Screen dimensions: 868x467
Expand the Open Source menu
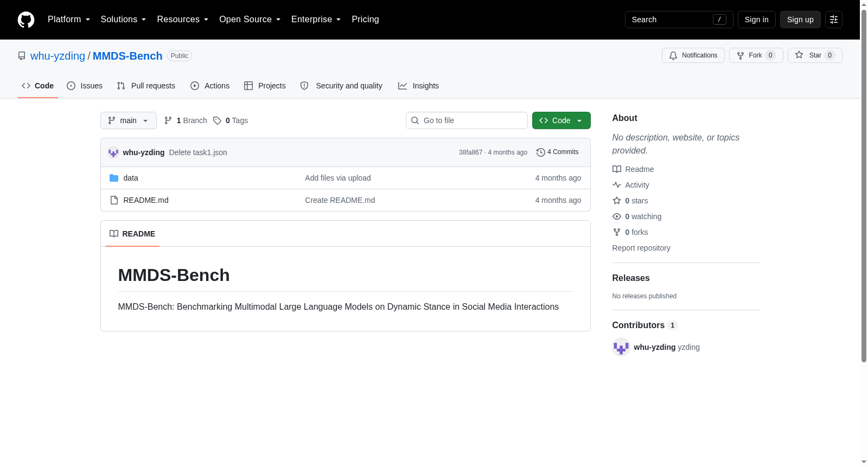tap(250, 20)
